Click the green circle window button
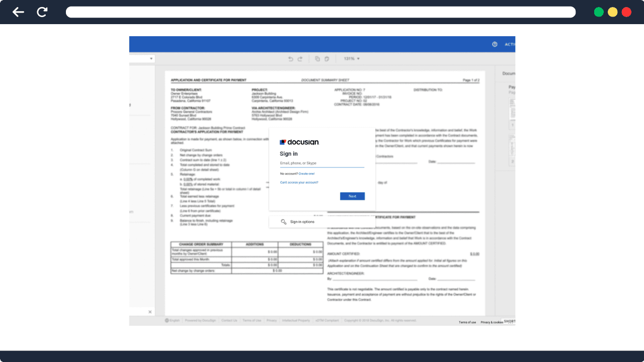This screenshot has width=644, height=362. 599,12
